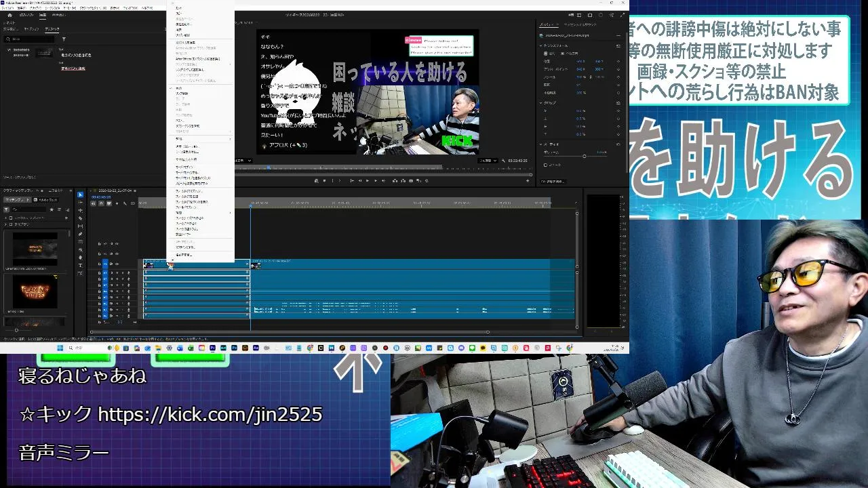
Task: Click the Flaming Titles template thumbnail
Action: click(35, 291)
